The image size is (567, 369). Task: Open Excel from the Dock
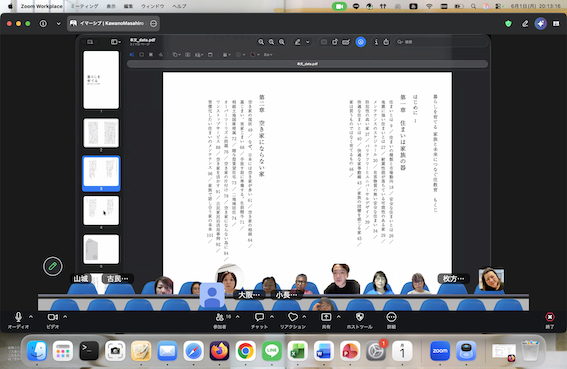click(298, 351)
